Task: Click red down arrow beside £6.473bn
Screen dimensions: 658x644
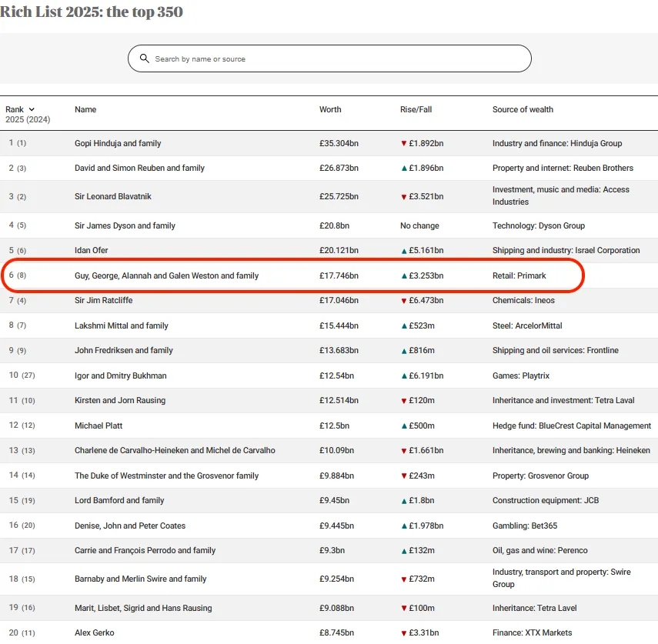Action: pyautogui.click(x=403, y=301)
